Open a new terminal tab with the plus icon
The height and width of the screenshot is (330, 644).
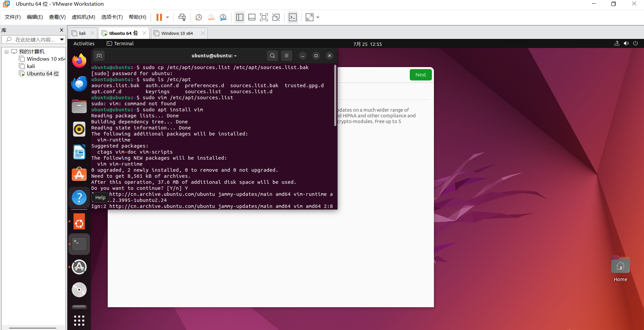(x=99, y=56)
